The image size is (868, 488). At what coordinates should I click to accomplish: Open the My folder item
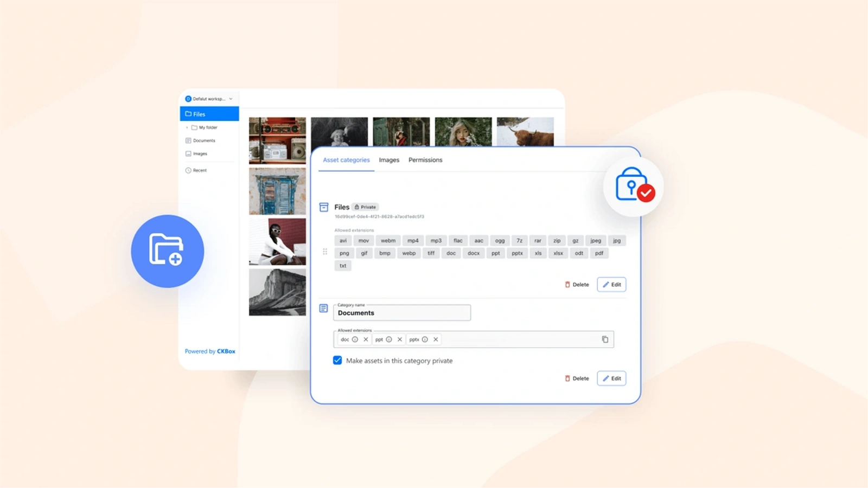(x=205, y=127)
